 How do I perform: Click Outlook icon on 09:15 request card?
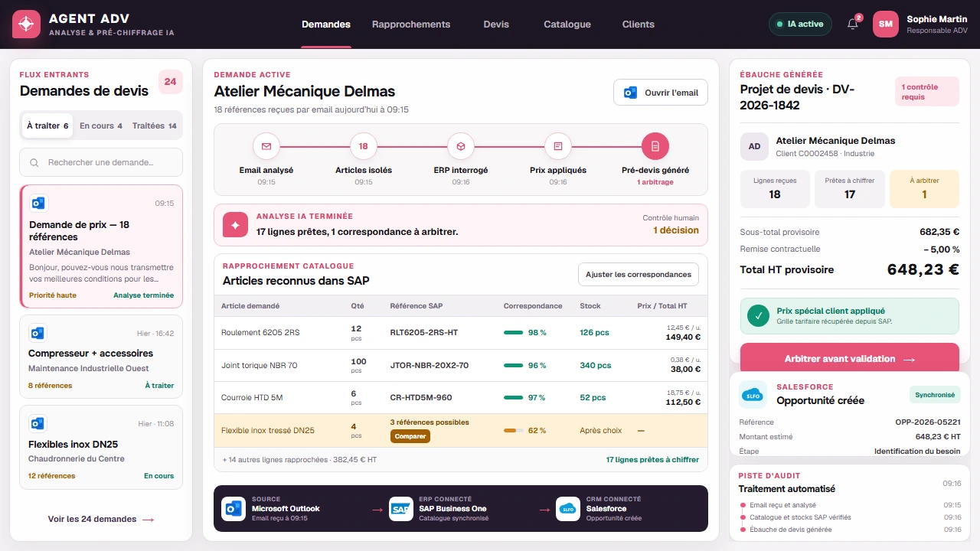[38, 204]
